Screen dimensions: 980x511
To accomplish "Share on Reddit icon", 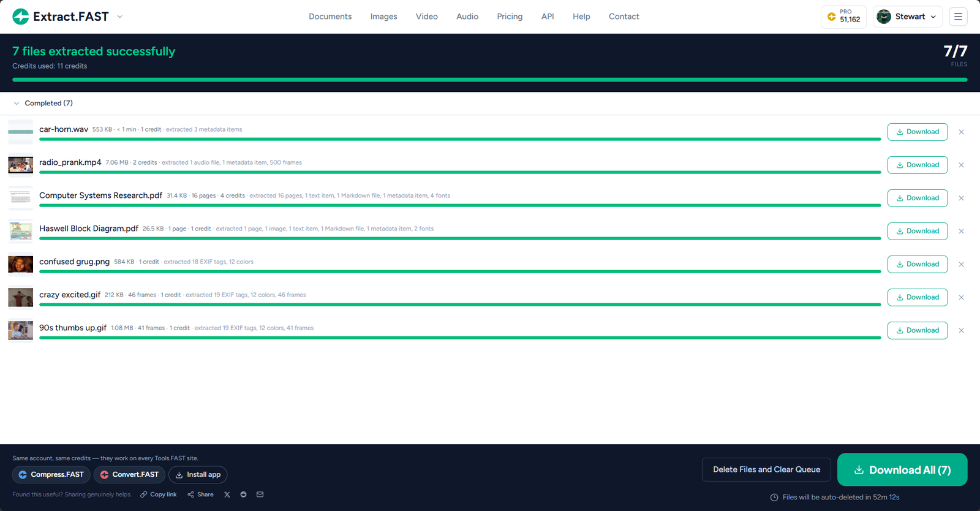I will [x=244, y=494].
